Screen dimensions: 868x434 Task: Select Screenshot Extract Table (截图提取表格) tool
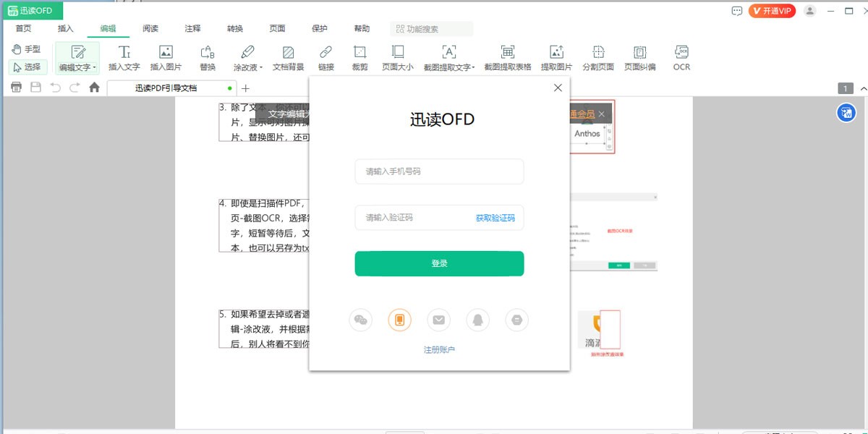(508, 58)
